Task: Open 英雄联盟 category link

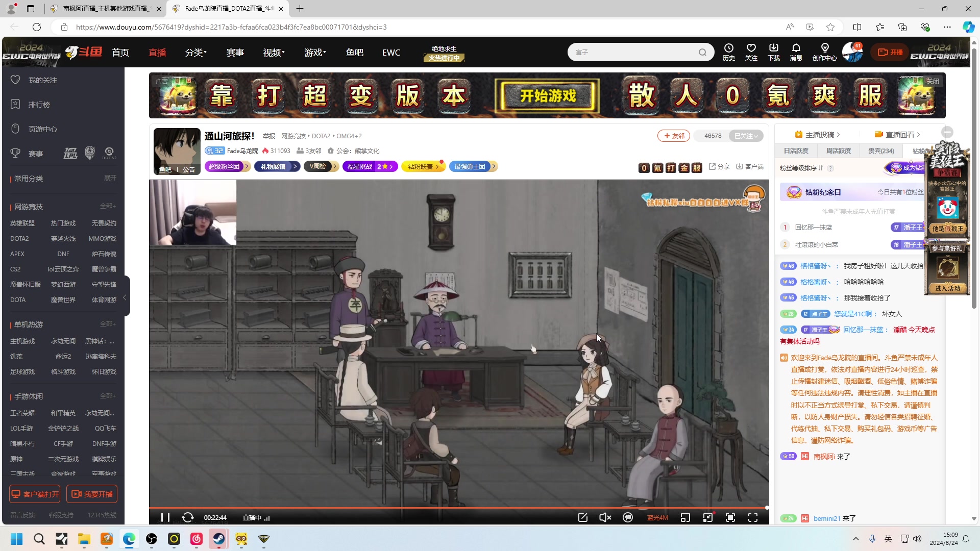Action: click(x=22, y=223)
